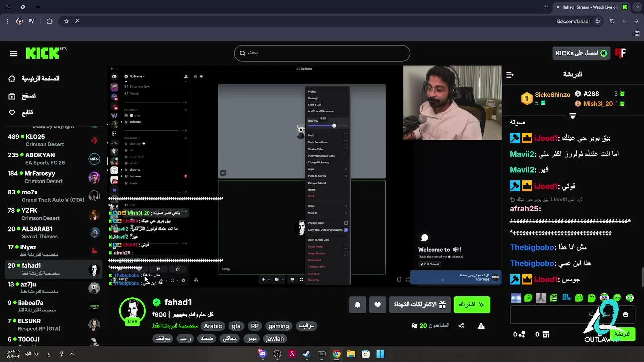Click the gta tag
This screenshot has width=644, height=362.
coord(236,326)
